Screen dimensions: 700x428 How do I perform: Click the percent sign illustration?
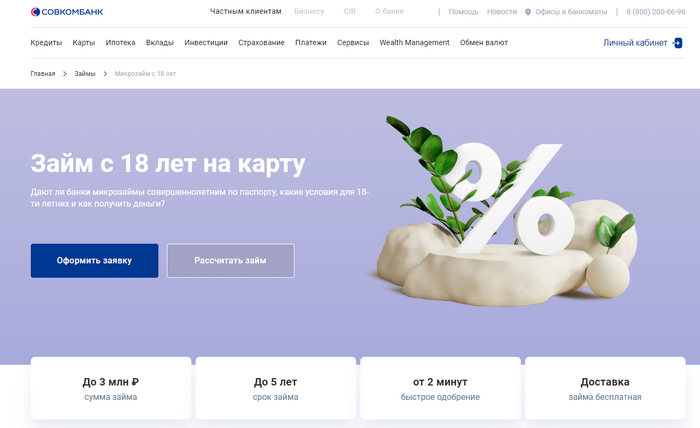click(x=509, y=199)
